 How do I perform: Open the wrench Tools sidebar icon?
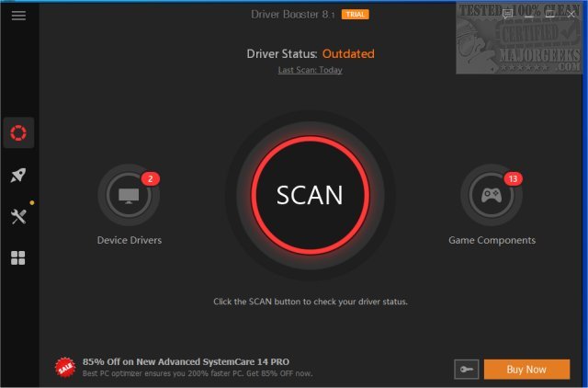18,216
